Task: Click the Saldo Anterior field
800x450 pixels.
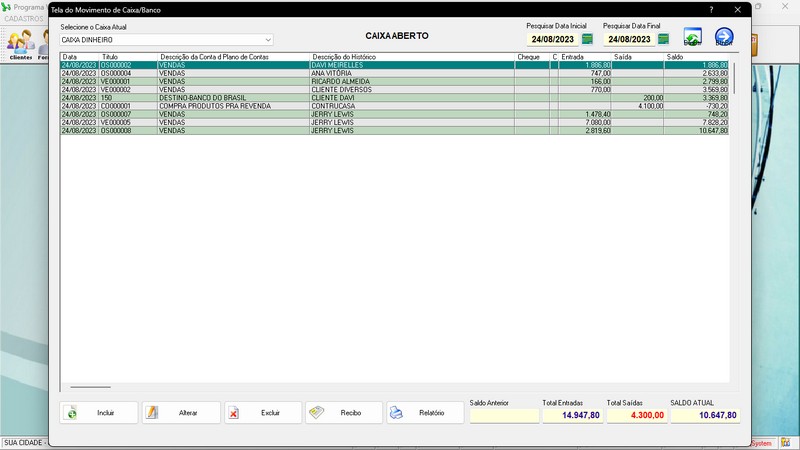Action: (505, 415)
